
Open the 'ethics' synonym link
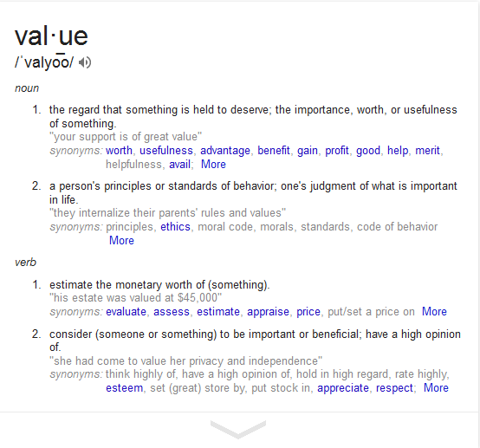click(175, 227)
